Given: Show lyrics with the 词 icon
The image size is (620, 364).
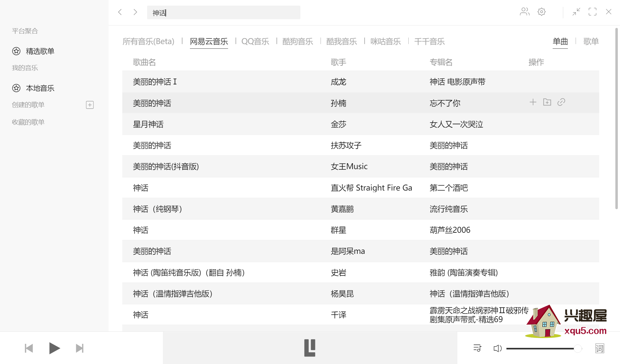Looking at the screenshot, I should pyautogui.click(x=600, y=348).
